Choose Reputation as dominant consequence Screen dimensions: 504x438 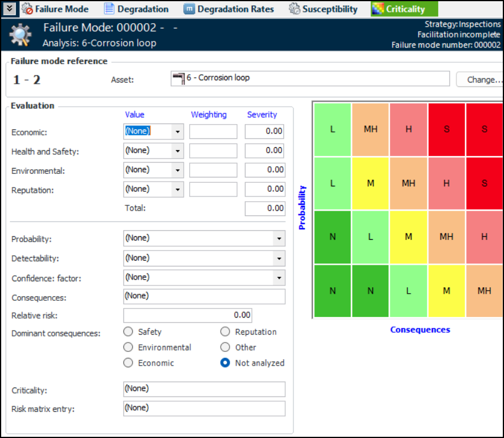coord(225,332)
